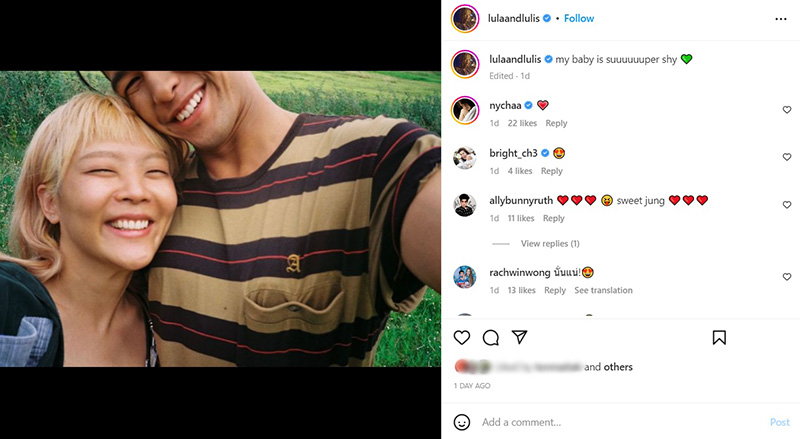Open more options three-dot menu
This screenshot has width=800, height=439.
coord(781,18)
